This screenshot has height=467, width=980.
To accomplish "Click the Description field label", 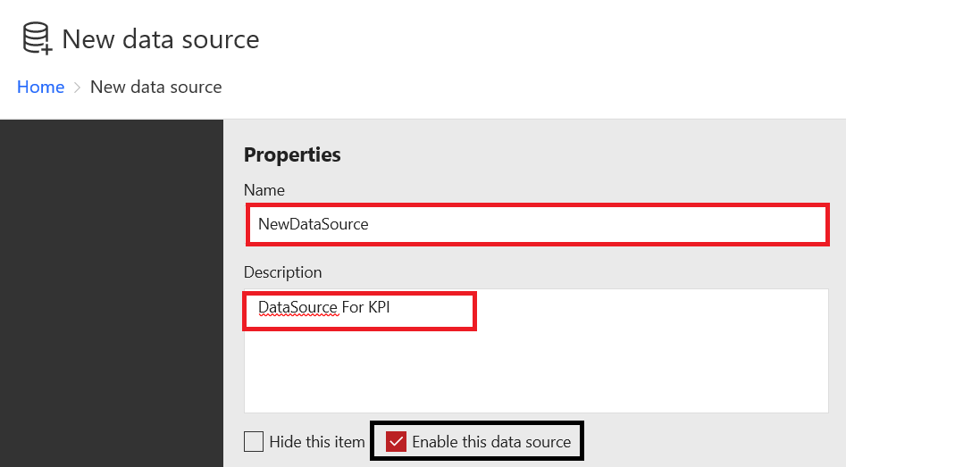I will (x=282, y=272).
